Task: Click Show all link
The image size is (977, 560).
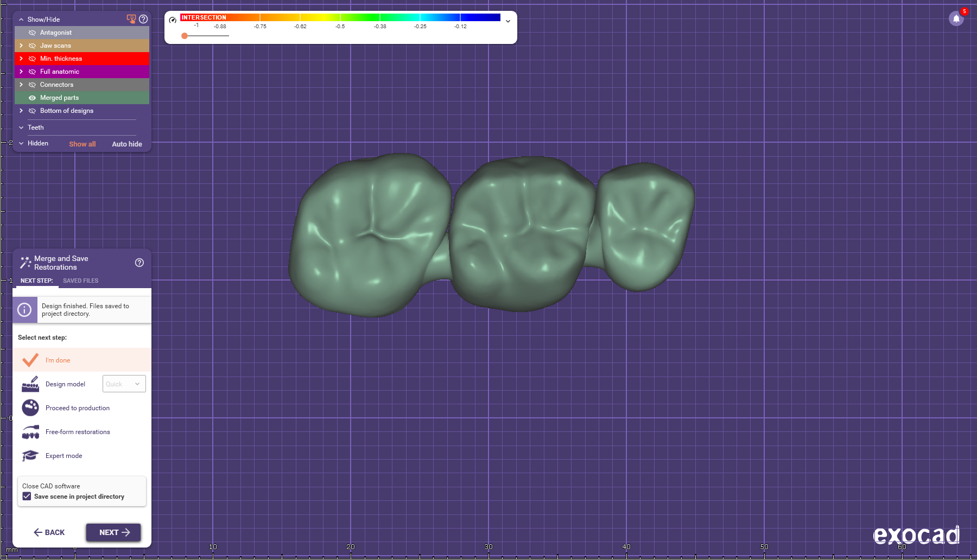Action: (83, 144)
